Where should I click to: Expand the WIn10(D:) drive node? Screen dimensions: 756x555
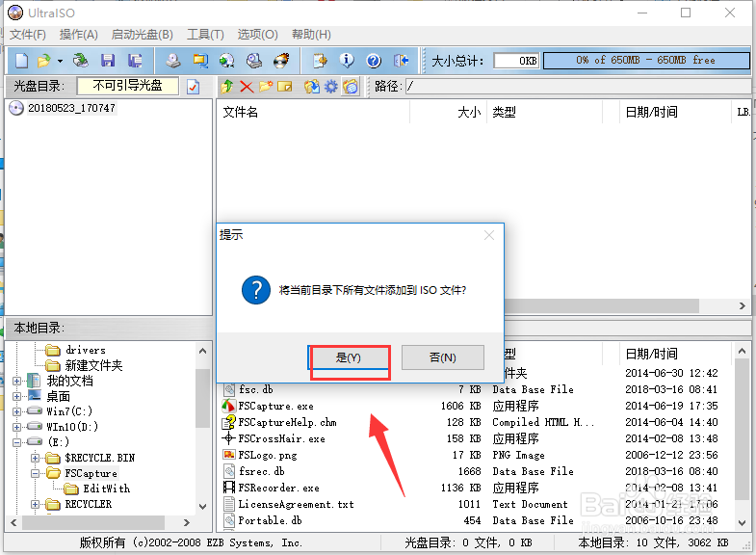point(17,427)
